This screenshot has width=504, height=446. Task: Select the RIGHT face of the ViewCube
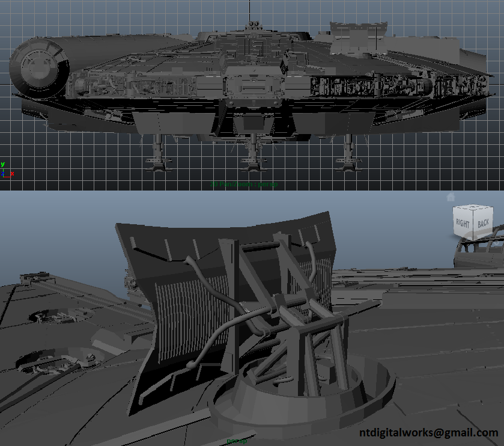[462, 222]
